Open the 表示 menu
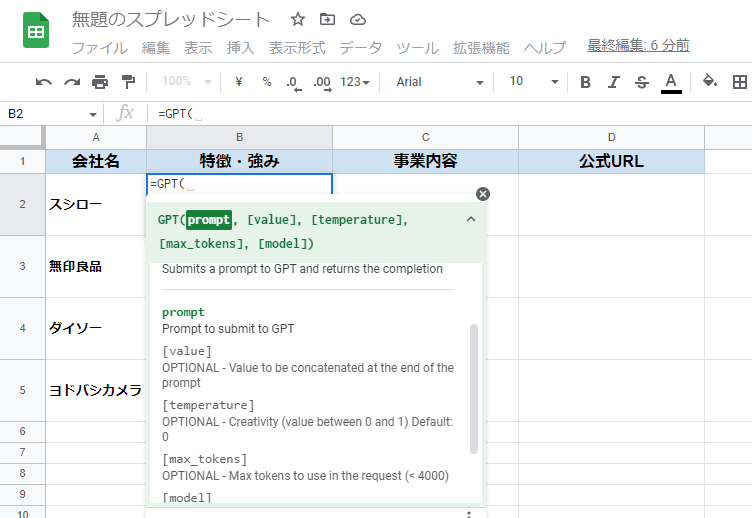752x518 pixels. point(198,47)
